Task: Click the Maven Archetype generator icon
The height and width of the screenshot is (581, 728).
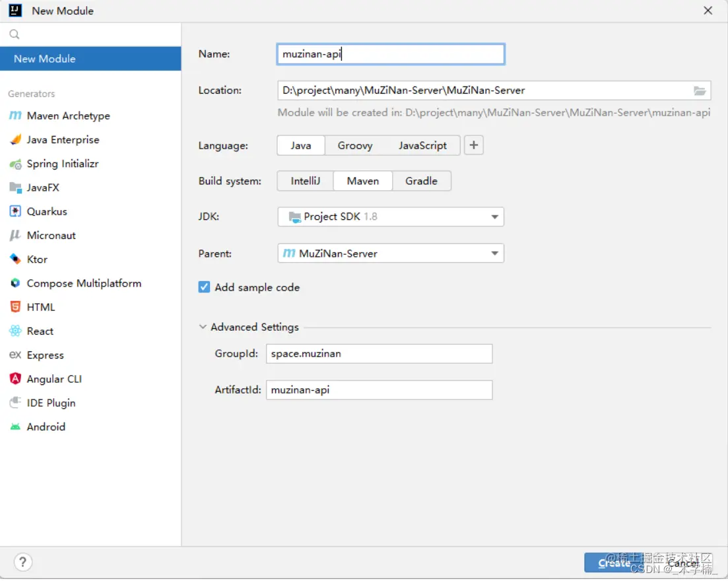Action: (x=15, y=116)
